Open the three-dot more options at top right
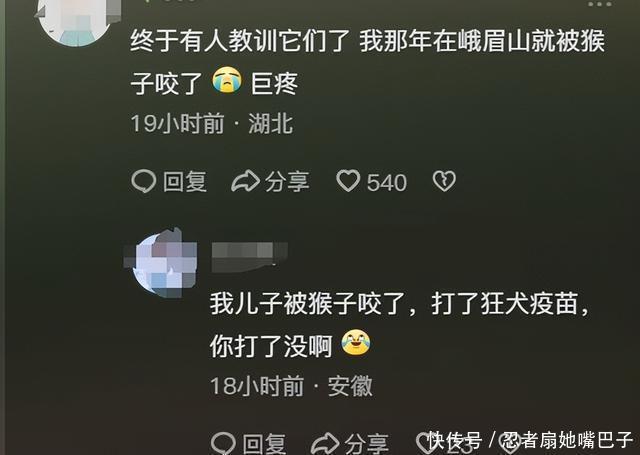The width and height of the screenshot is (640, 455). click(x=600, y=4)
